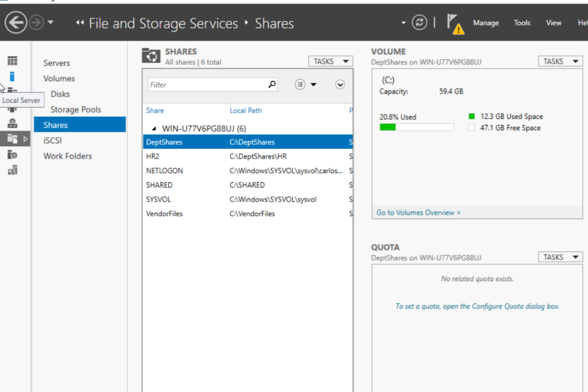588x392 pixels.
Task: Click the magnifier icon in Filter box
Action: point(272,84)
